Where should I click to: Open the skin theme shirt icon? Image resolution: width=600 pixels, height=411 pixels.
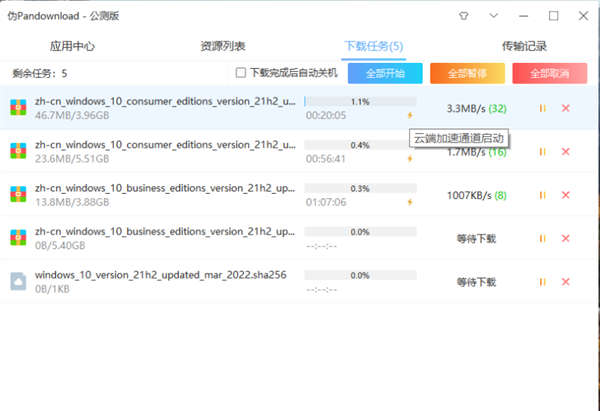464,16
